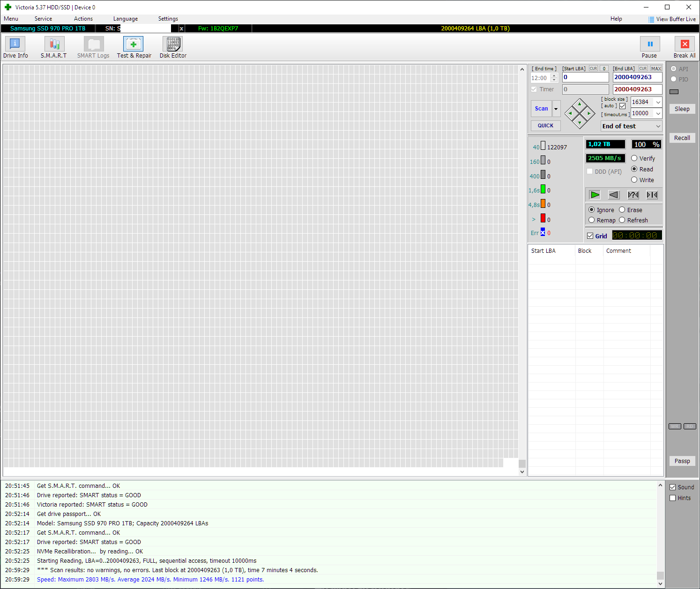Click the MAX button for End LBA

click(656, 68)
